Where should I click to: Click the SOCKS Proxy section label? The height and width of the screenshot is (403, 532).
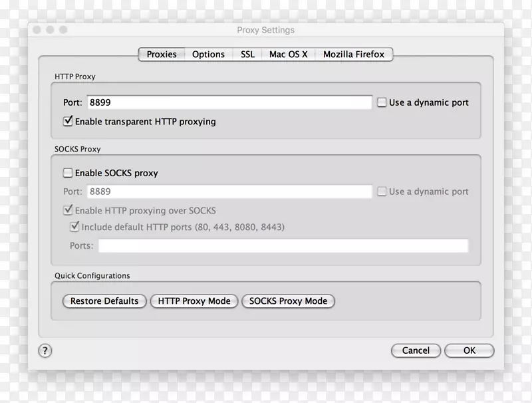(78, 149)
